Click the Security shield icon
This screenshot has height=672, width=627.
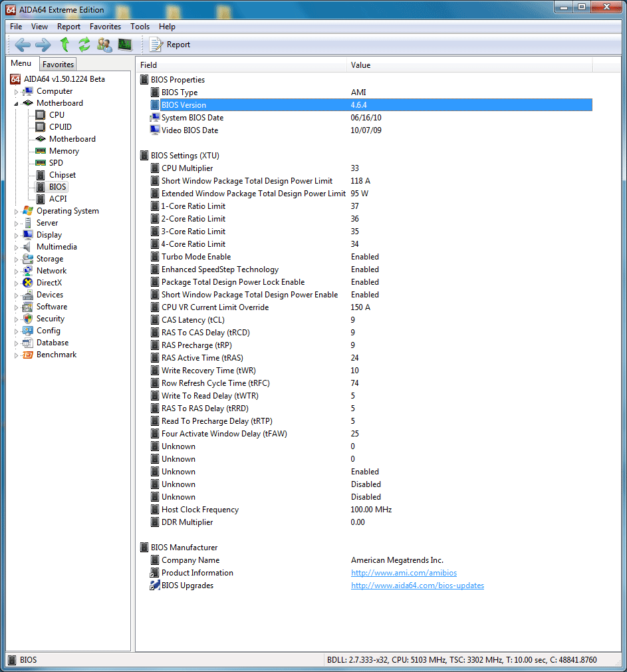[28, 319]
